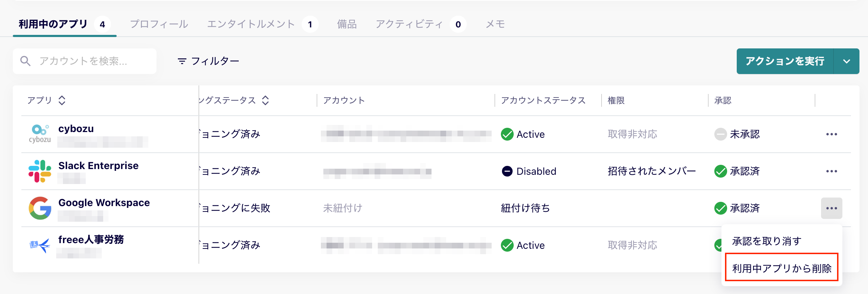
Task: Open the フィルター filter button
Action: tap(208, 61)
